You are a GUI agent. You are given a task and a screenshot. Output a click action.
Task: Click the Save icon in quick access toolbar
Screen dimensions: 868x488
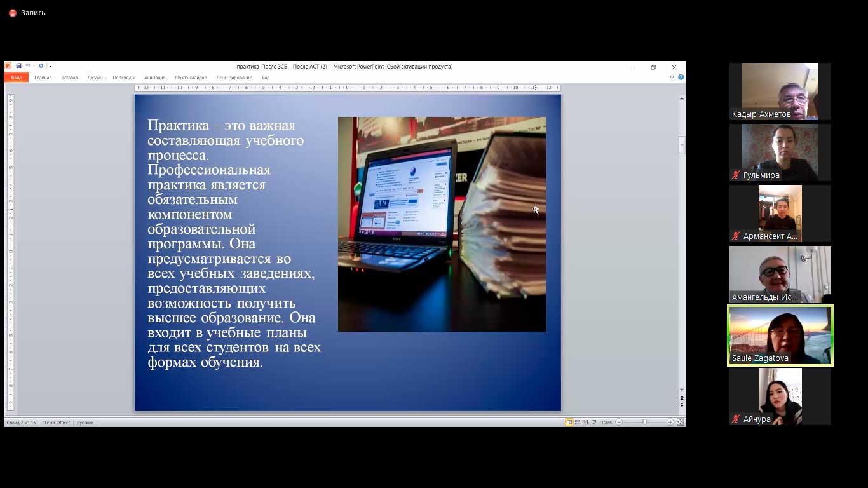tap(19, 66)
